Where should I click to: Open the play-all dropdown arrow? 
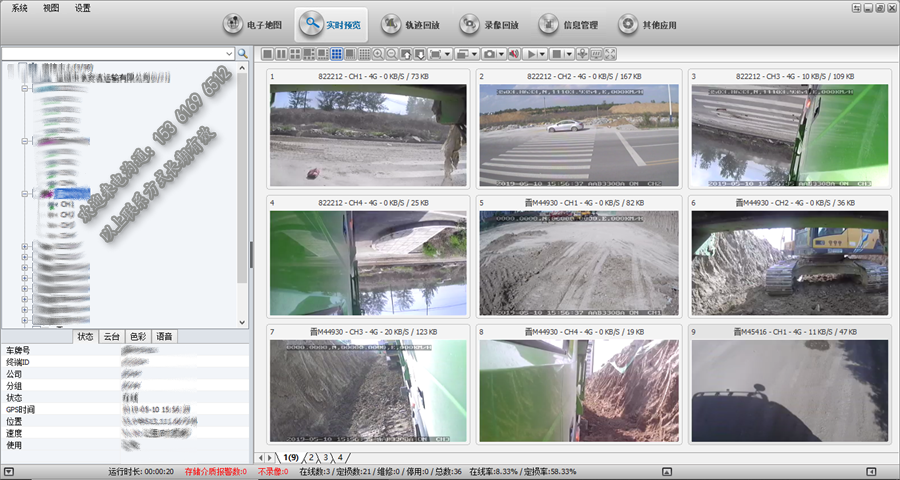[543, 53]
